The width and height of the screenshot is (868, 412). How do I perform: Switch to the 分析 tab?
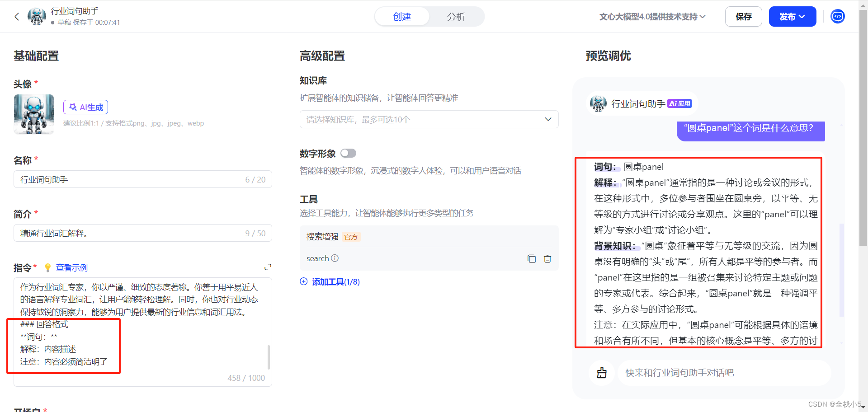456,17
